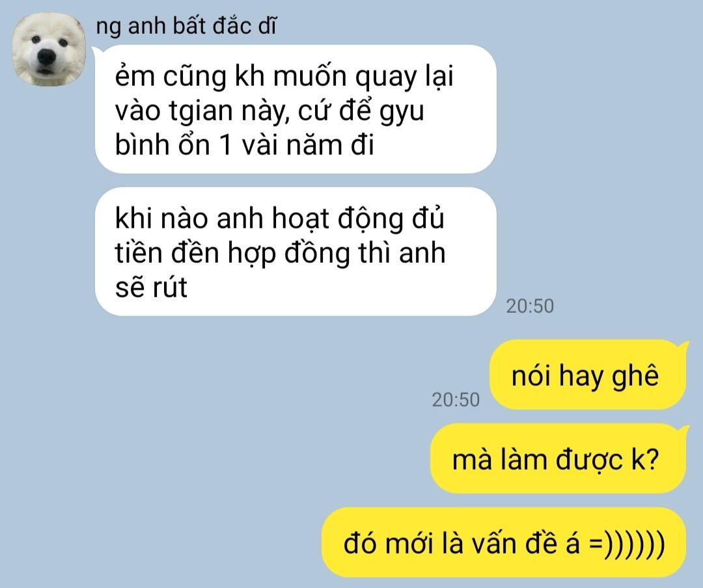Select the message starting with ẻm cũng kh muốn
Image resolution: width=703 pixels, height=588 pixels.
click(x=296, y=109)
